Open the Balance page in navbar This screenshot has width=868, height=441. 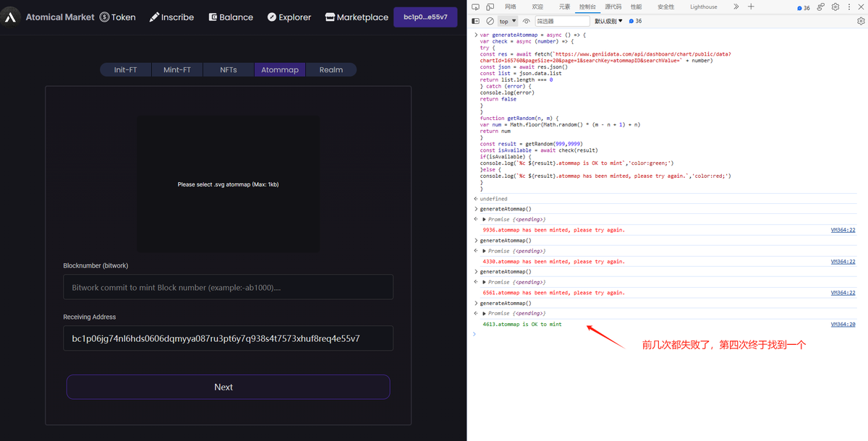coord(231,17)
